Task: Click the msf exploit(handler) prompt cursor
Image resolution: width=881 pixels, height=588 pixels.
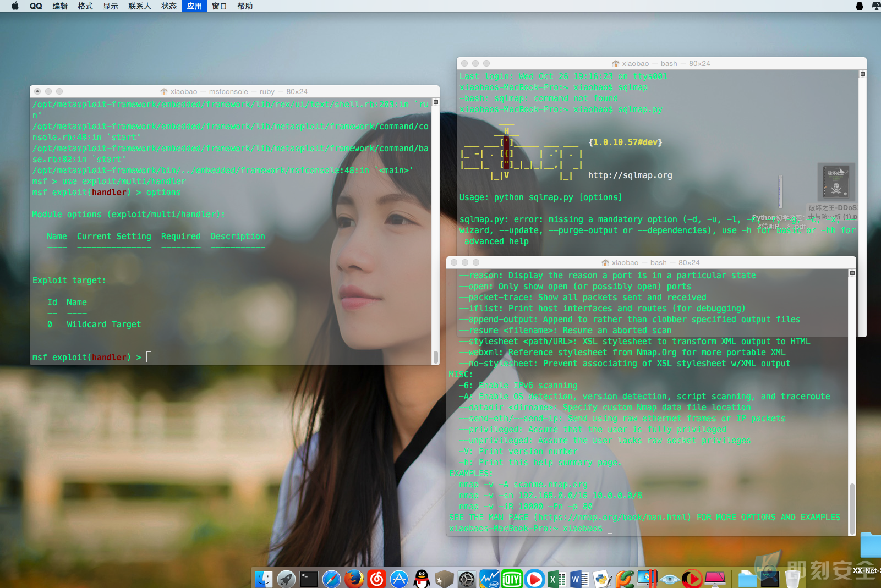Action: point(149,357)
